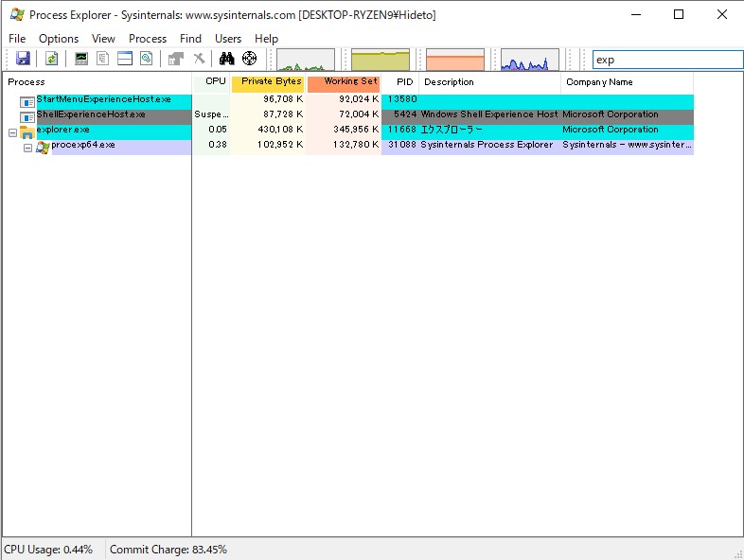
Task: Click the Refresh Now toolbar icon
Action: pos(51,59)
